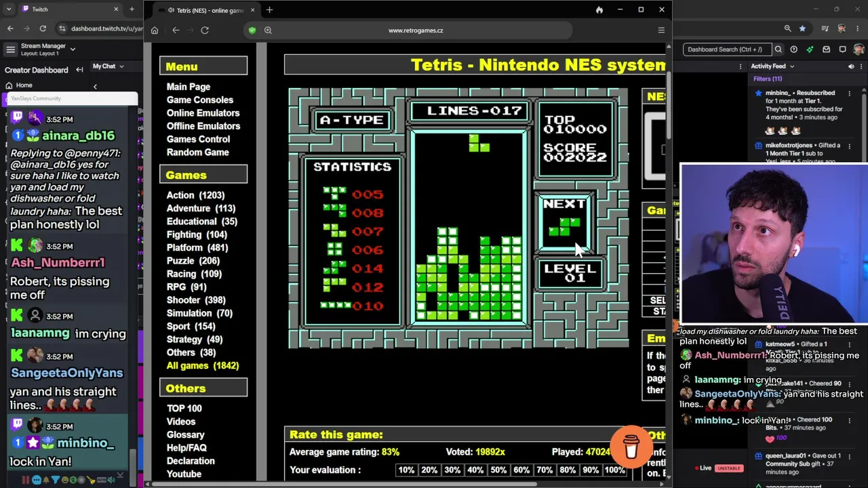Browse the Action (1203) games category
Screen dimensions: 868x488
pos(196,195)
